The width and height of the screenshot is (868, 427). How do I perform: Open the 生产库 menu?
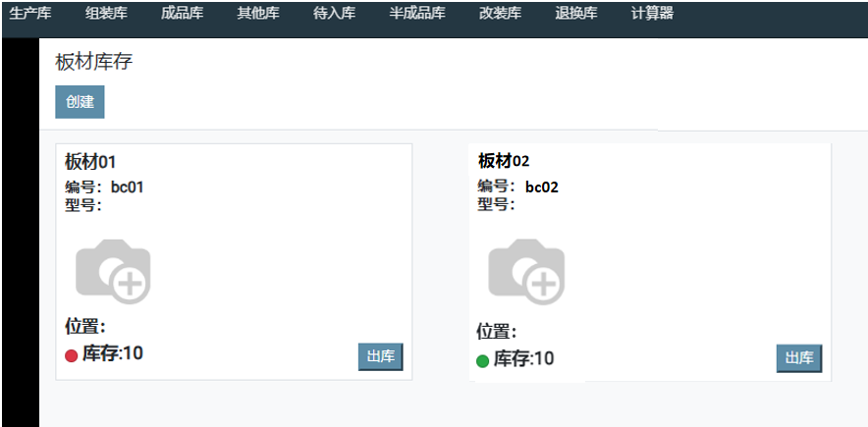click(x=30, y=14)
